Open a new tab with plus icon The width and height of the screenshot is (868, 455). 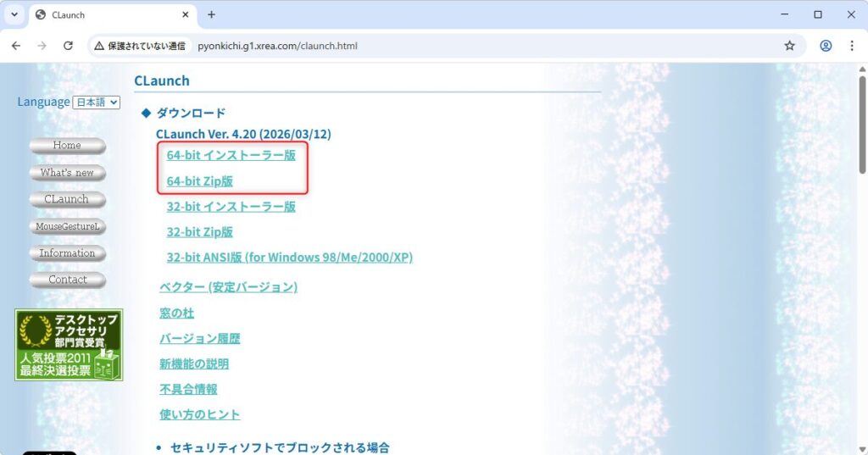[x=211, y=14]
